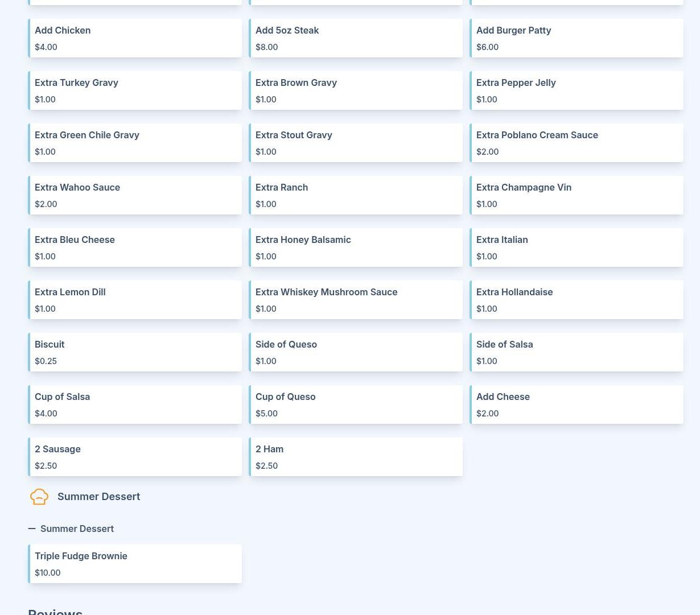Select the Add Cheese item
The height and width of the screenshot is (615, 700).
(x=577, y=405)
